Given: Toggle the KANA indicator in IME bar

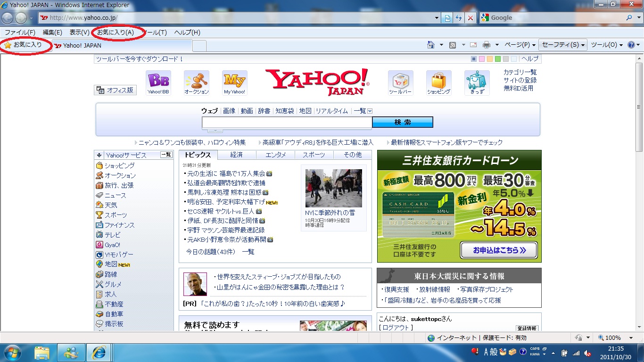Looking at the screenshot, I should [535, 355].
